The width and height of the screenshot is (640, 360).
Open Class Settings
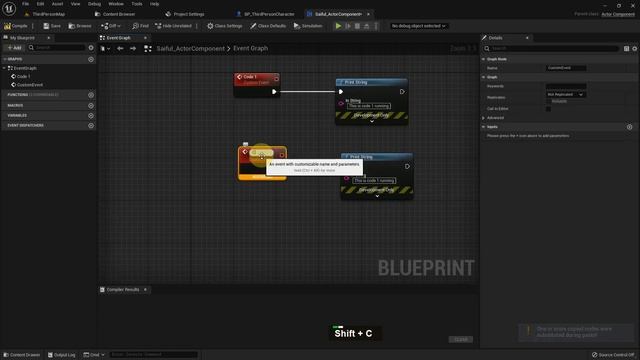(x=224, y=26)
